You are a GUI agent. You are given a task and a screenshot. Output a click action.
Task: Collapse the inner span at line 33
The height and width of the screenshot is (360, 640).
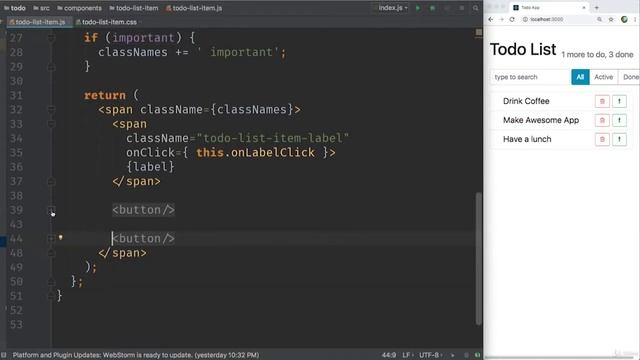[51, 124]
